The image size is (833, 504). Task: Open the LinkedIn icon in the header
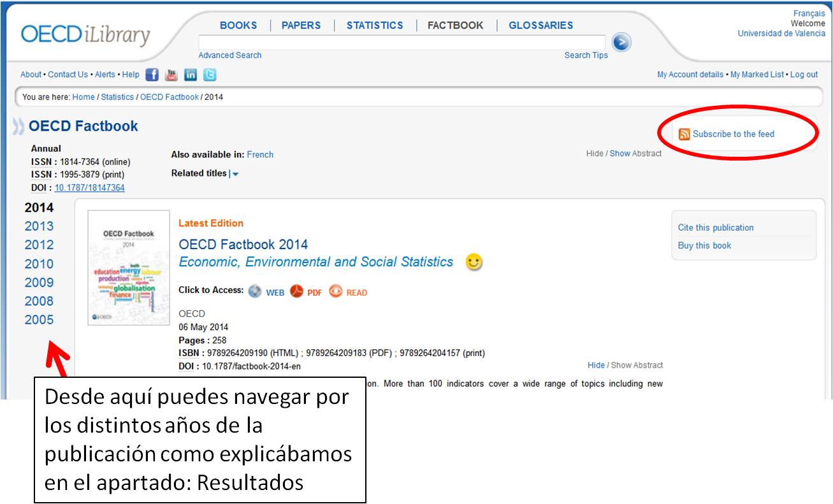191,75
